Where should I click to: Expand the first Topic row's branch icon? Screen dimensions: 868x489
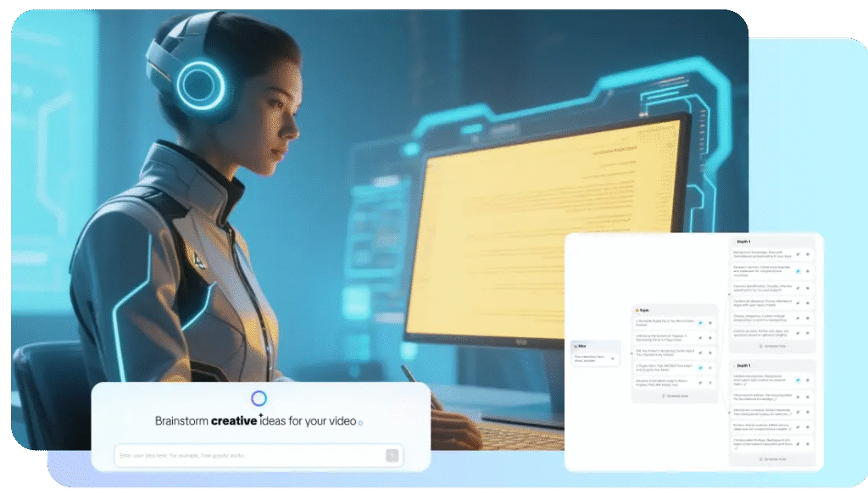click(710, 322)
